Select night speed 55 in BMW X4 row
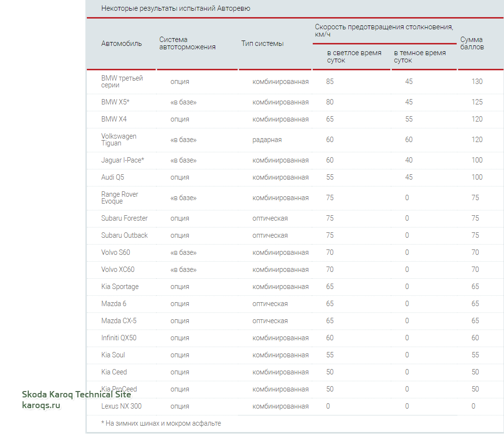Viewport: 504px width, 434px height. pos(408,119)
